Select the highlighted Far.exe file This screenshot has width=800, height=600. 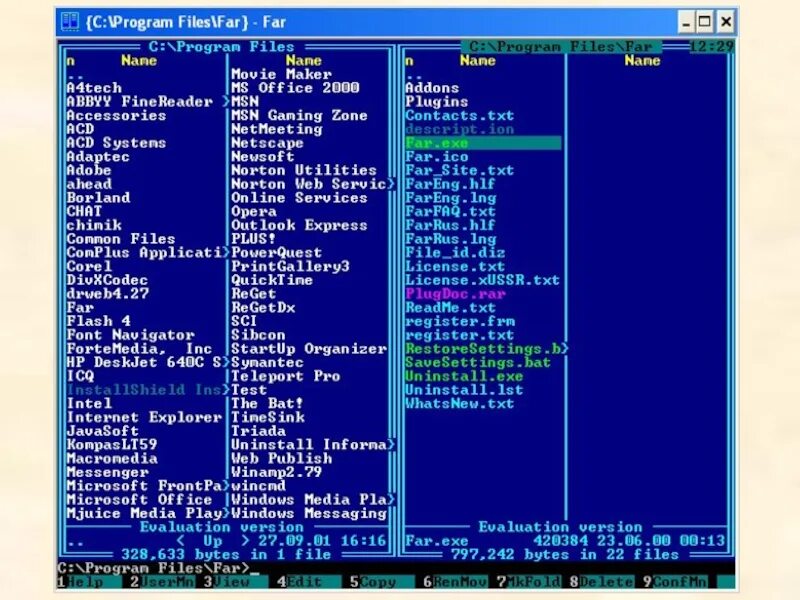(x=483, y=143)
